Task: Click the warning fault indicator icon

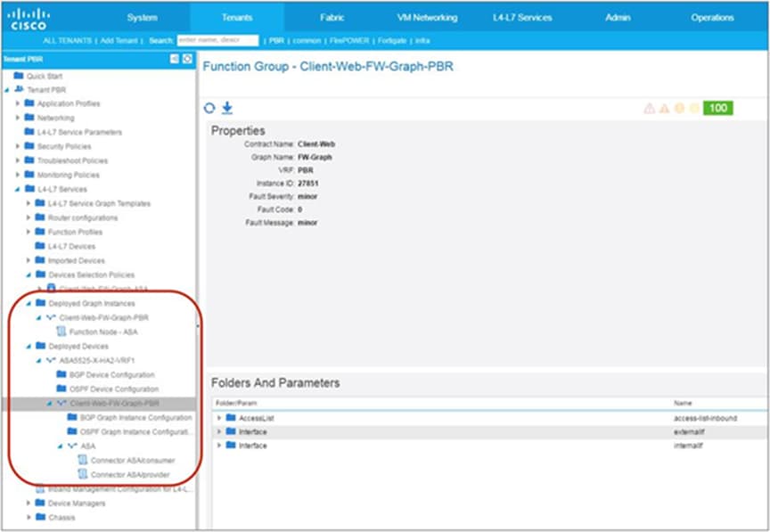Action: [x=694, y=108]
